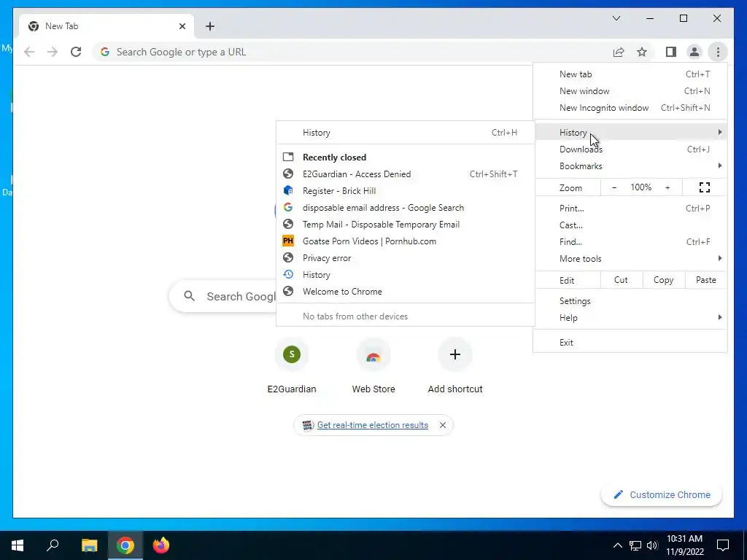Open the side panel icon
This screenshot has width=747, height=560.
671,52
